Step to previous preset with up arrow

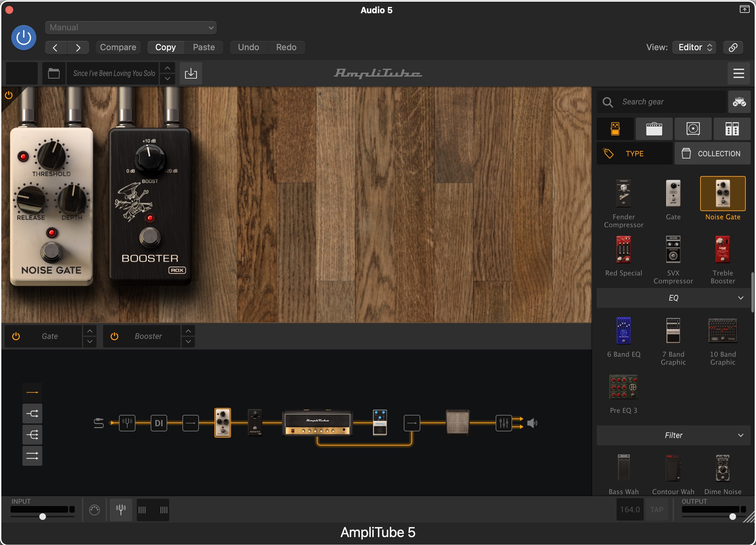coord(167,68)
